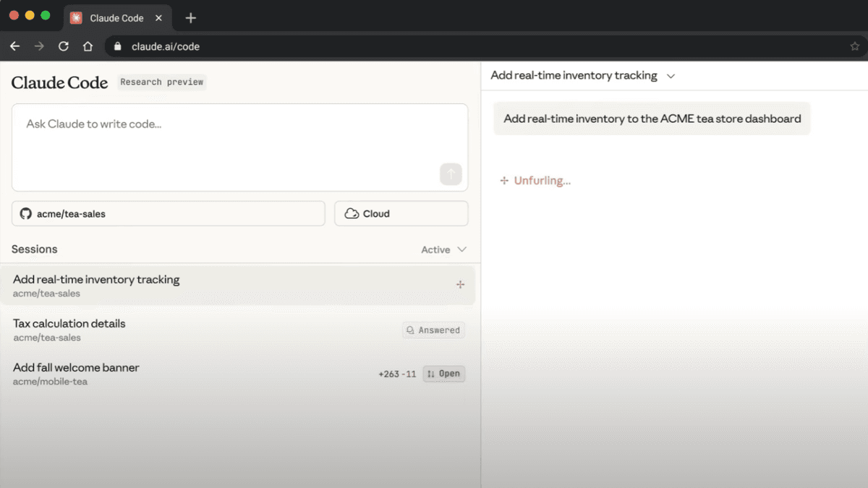Image resolution: width=868 pixels, height=488 pixels.
Task: Open the Active sessions filter dropdown
Action: tap(443, 249)
